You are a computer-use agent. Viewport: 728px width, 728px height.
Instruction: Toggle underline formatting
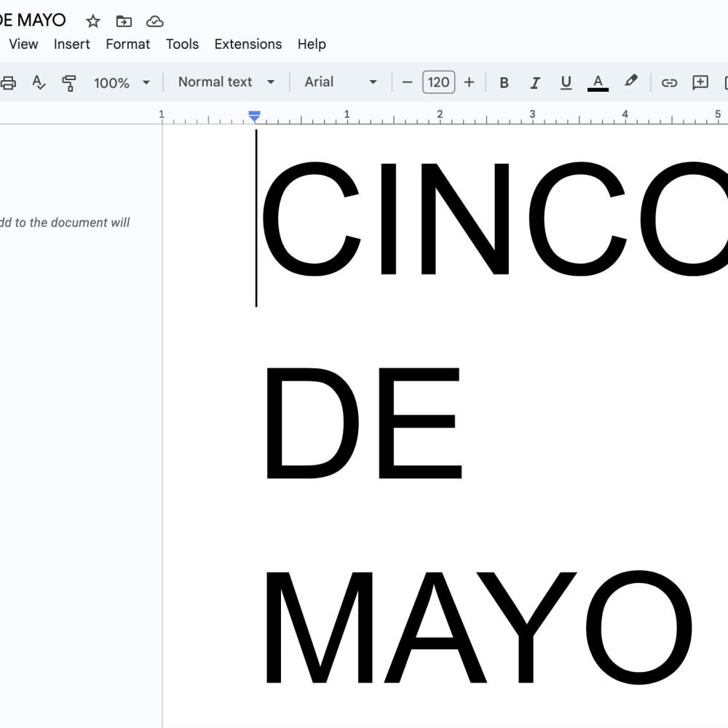566,83
